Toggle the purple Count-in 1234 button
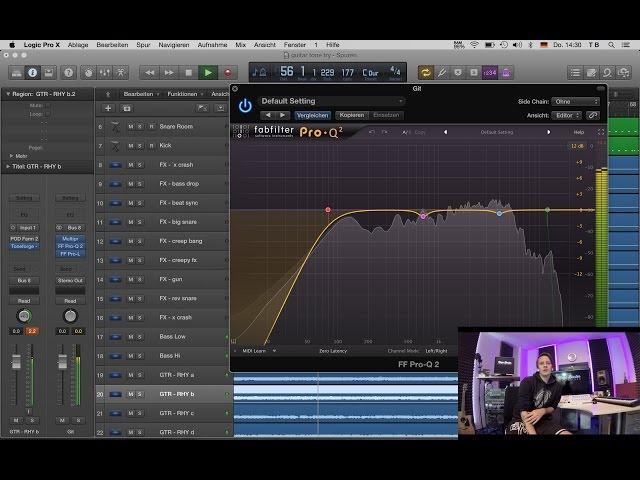Viewport: 640px width, 480px height. (x=489, y=73)
